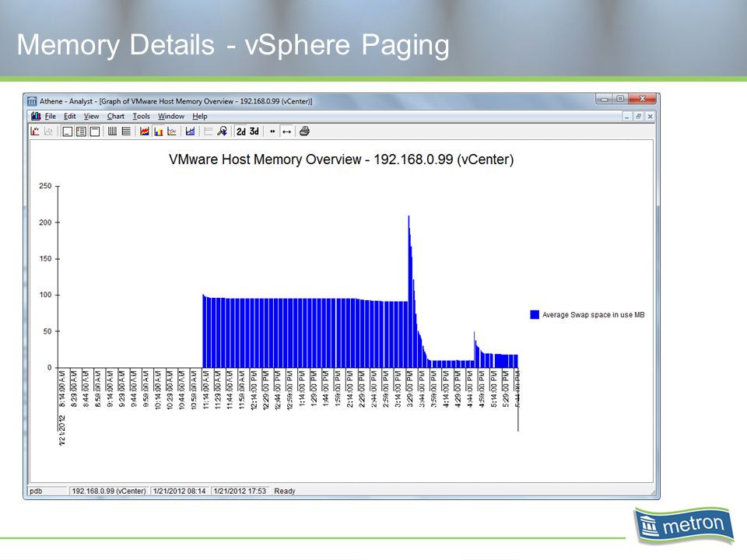
Task: Click the y-axis value 50
Action: click(x=47, y=331)
